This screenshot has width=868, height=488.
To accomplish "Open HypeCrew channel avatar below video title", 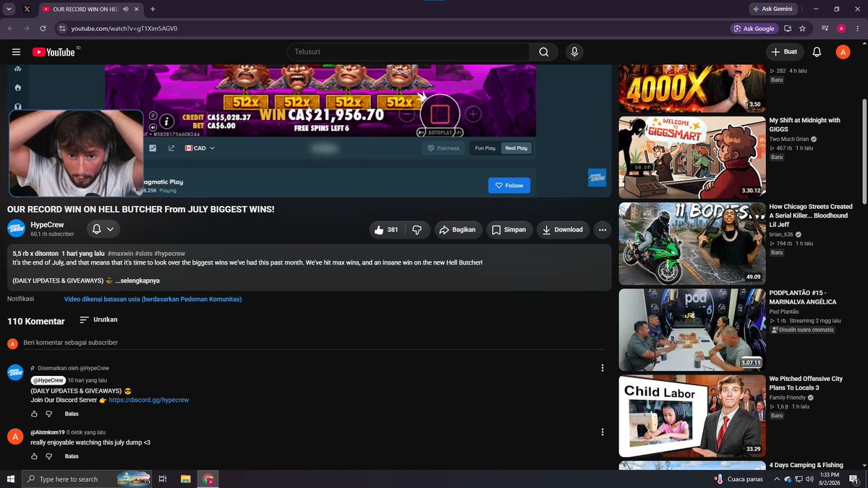I will [17, 229].
